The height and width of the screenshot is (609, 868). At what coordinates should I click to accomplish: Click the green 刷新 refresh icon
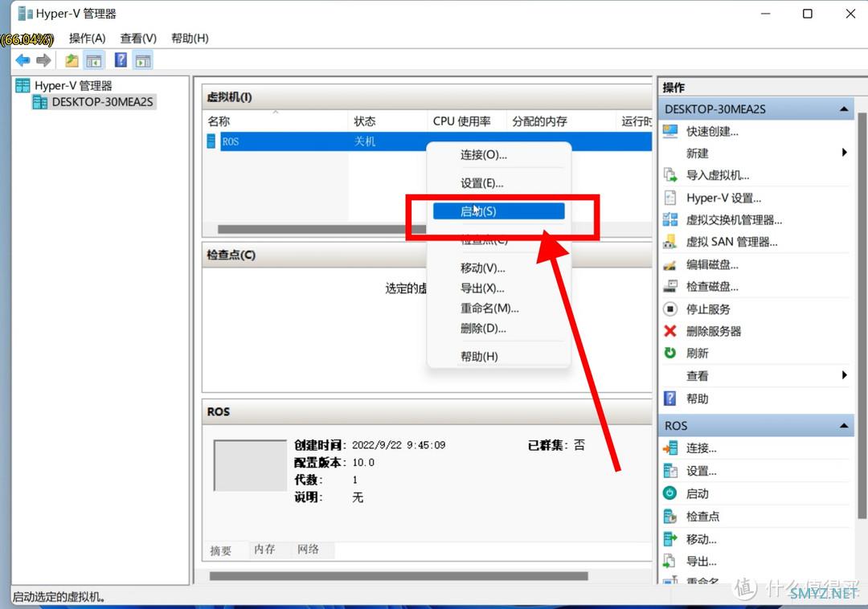pos(670,353)
